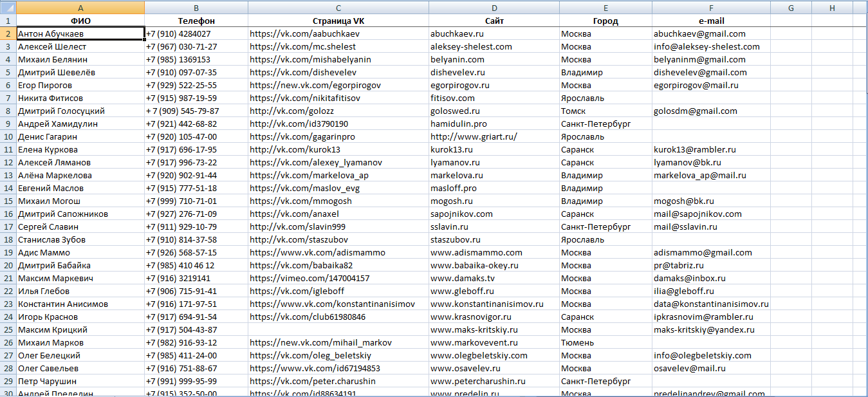Click the Страница VK header cell
The height and width of the screenshot is (397, 868).
(x=338, y=21)
